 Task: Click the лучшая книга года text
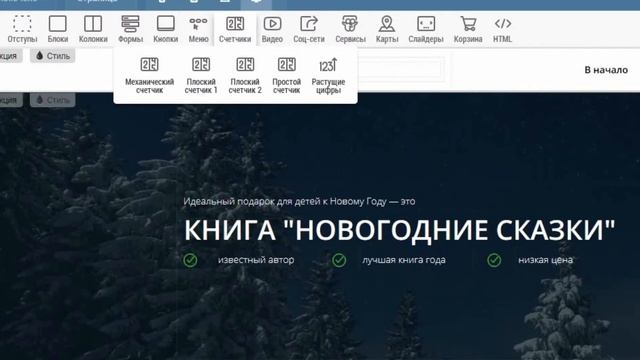404,260
